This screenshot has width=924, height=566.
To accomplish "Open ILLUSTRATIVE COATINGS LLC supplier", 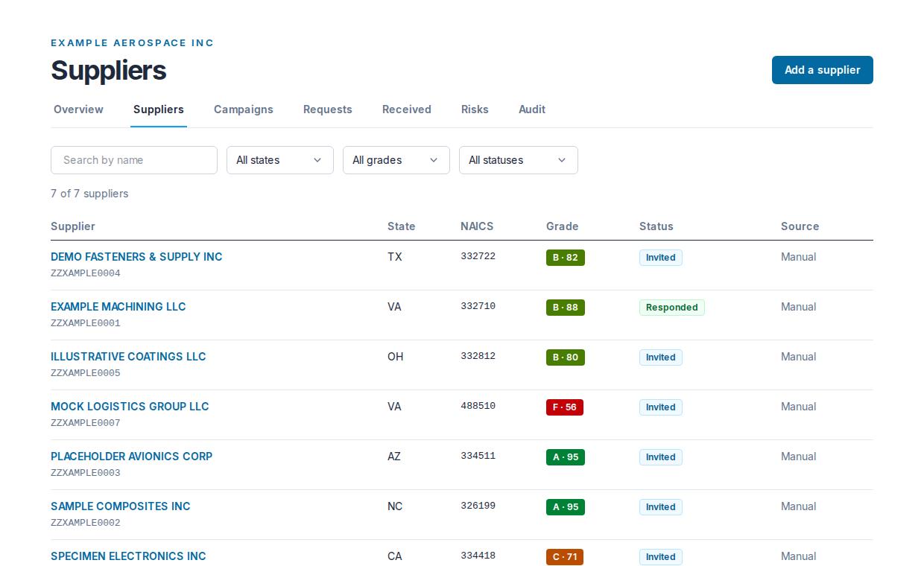I will [x=128, y=357].
